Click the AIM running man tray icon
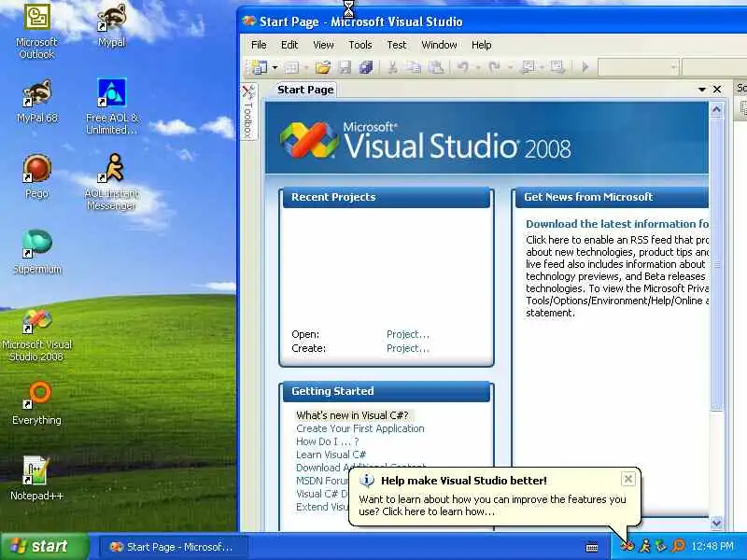The image size is (747, 560). (644, 546)
